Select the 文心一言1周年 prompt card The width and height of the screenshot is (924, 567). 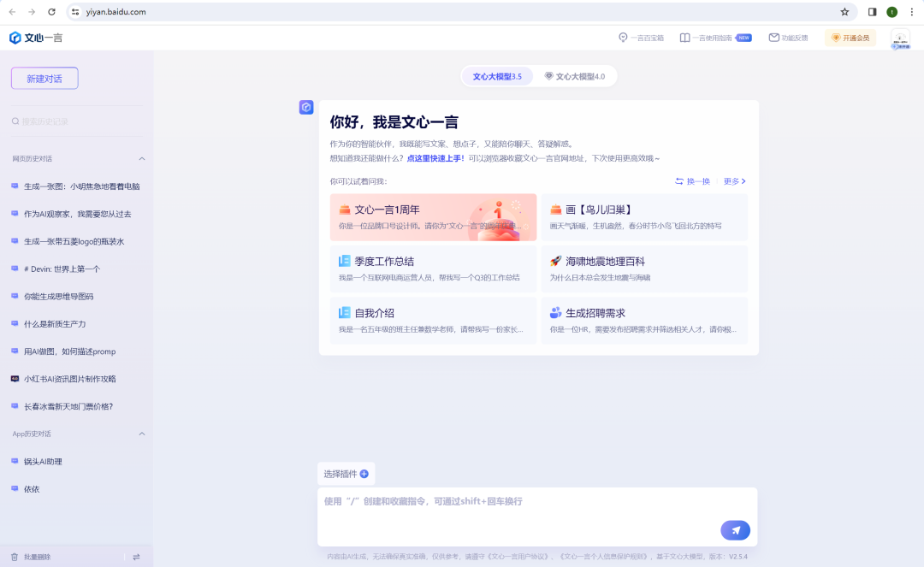[x=433, y=217]
